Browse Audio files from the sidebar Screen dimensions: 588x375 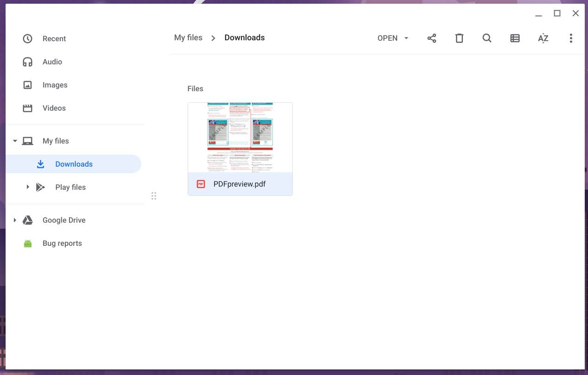coord(52,62)
